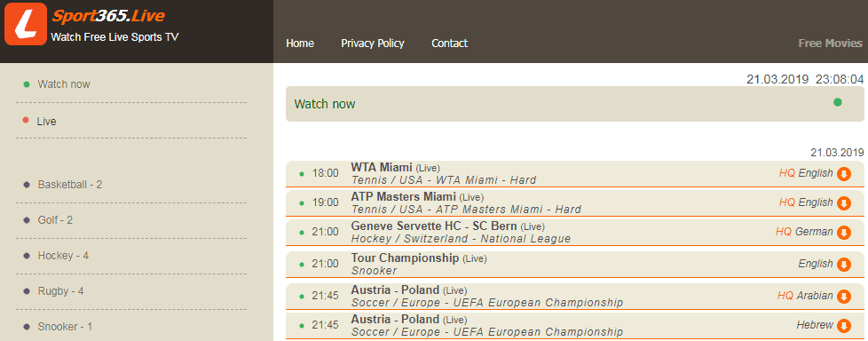Filter by Basketball - 2 category
The height and width of the screenshot is (341, 868).
click(x=70, y=185)
